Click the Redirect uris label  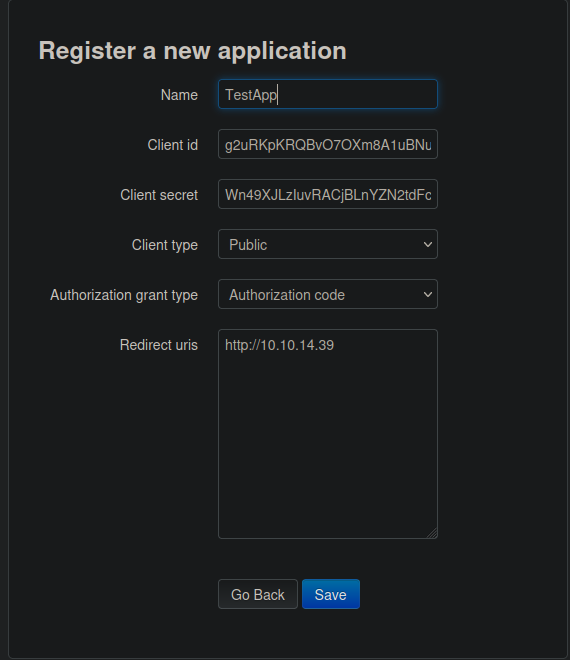click(x=159, y=345)
